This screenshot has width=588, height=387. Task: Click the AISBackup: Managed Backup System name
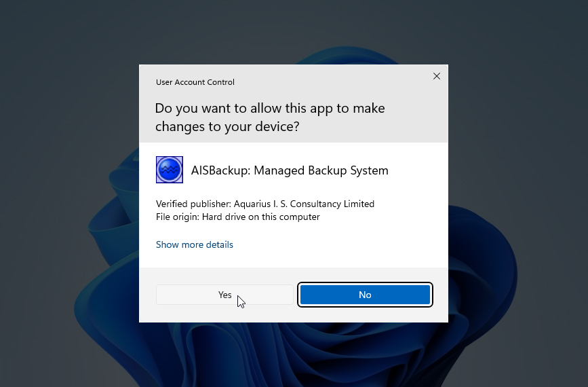point(290,170)
